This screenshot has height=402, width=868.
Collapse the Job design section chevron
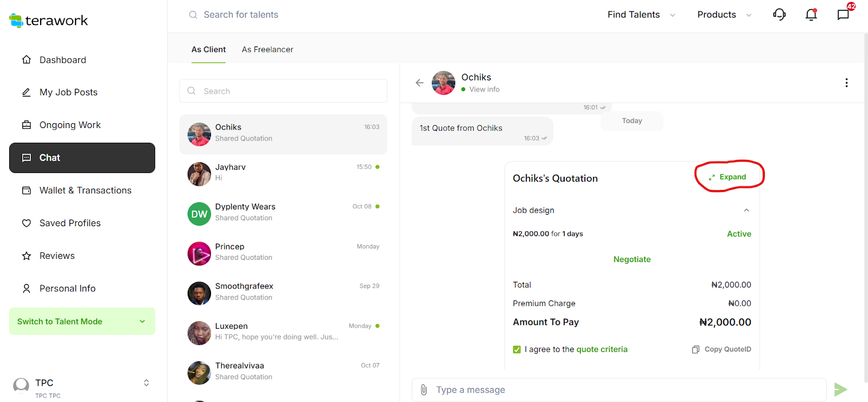pos(746,210)
